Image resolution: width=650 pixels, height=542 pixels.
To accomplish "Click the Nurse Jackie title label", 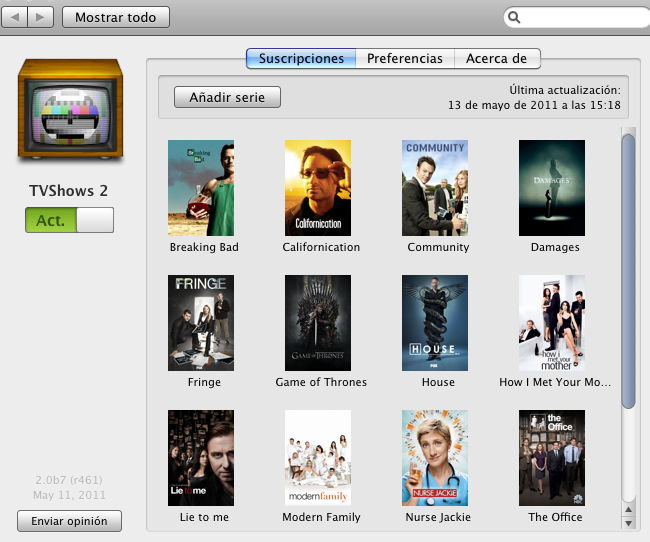I will coord(438,517).
